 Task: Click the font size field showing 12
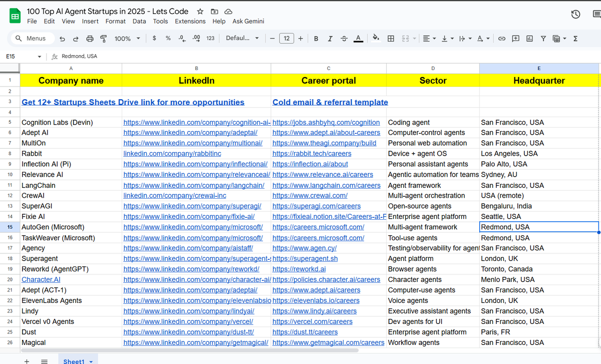(286, 39)
